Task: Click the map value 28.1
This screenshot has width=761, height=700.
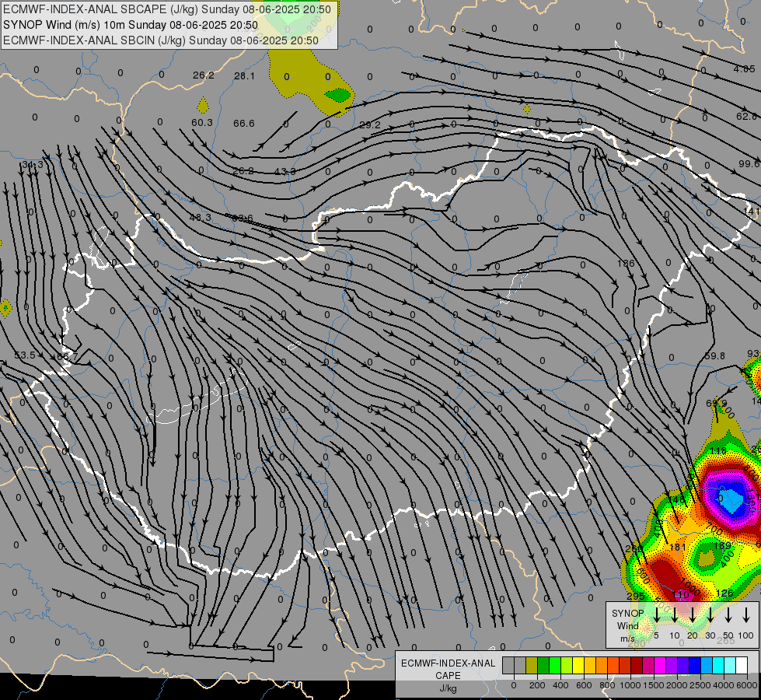Action: (244, 75)
